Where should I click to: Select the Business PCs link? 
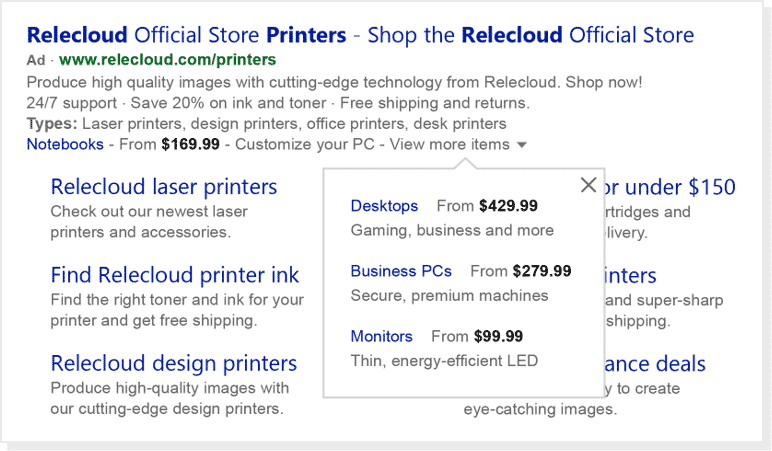(401, 271)
